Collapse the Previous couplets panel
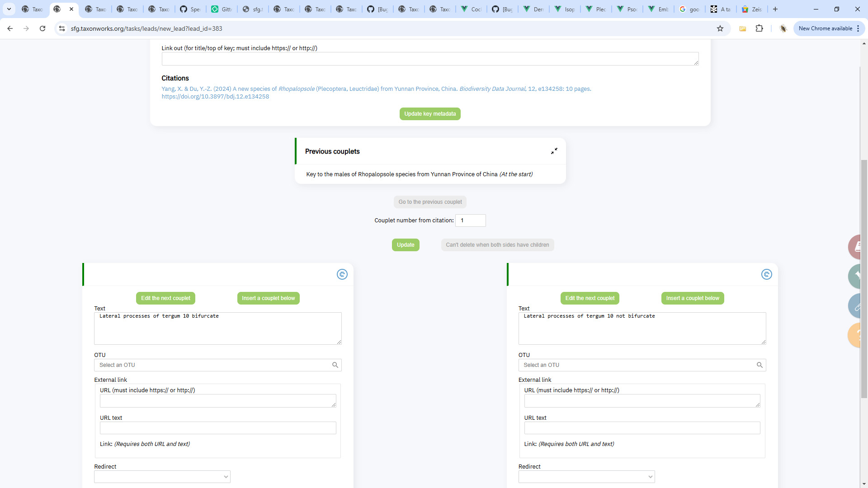The image size is (868, 488). coord(554,151)
